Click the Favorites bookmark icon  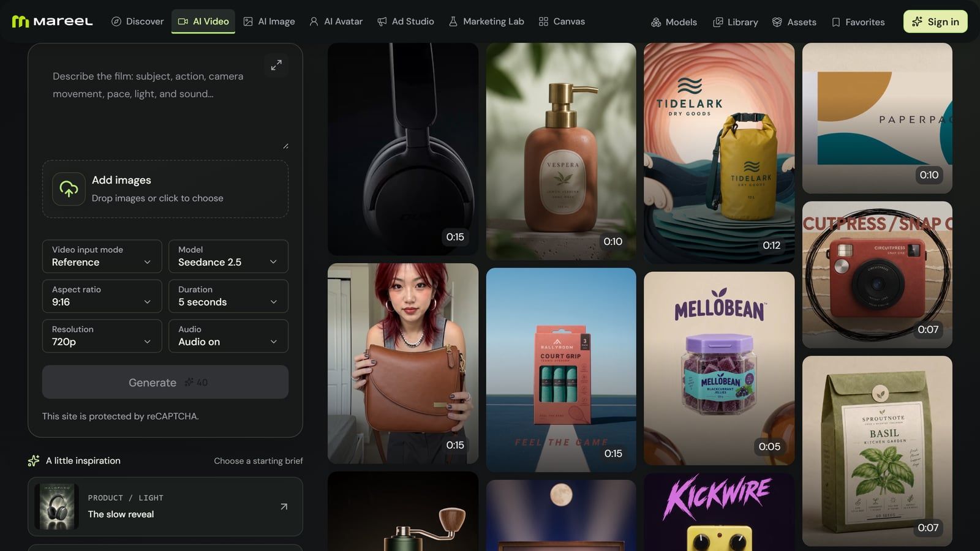836,22
